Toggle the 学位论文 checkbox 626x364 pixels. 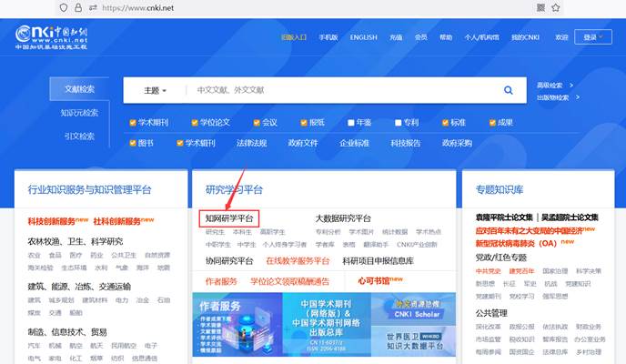pos(195,123)
